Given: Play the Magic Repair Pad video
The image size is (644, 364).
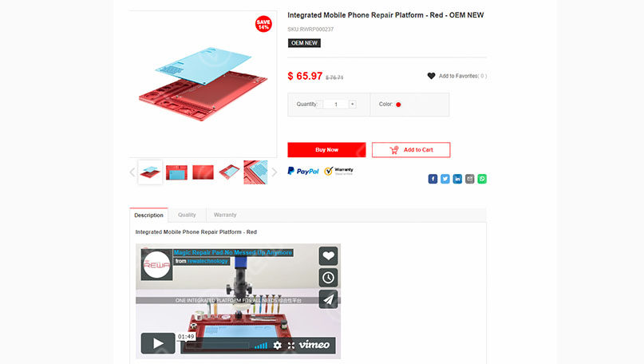Looking at the screenshot, I should coord(158,343).
